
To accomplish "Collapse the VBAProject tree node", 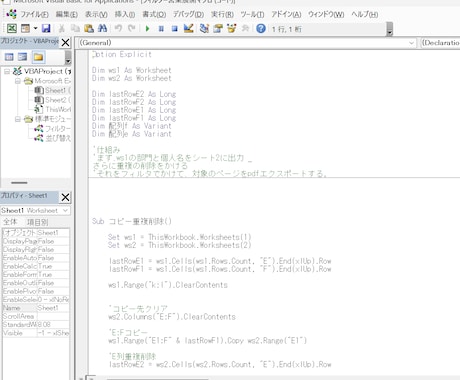I will pyautogui.click(x=6, y=71).
